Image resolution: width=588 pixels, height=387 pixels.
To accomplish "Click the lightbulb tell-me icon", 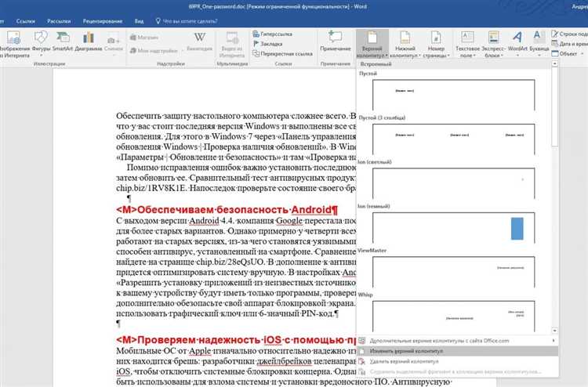I will [158, 21].
